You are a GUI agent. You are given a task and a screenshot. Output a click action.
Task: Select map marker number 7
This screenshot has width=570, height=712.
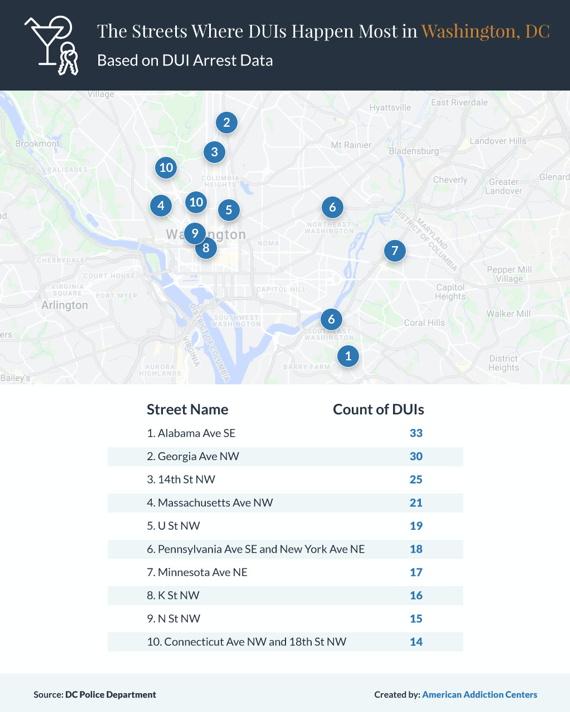tap(395, 251)
